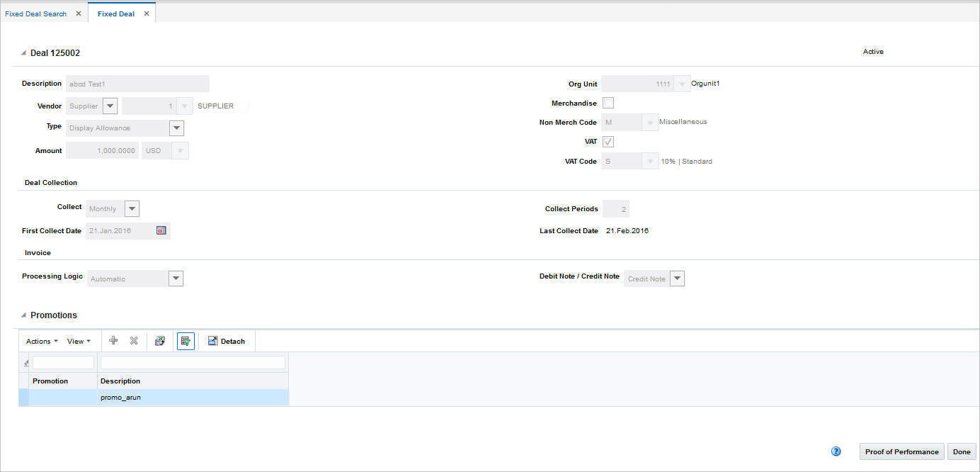Export promotions table to Excel
The width and height of the screenshot is (980, 472).
pos(160,341)
